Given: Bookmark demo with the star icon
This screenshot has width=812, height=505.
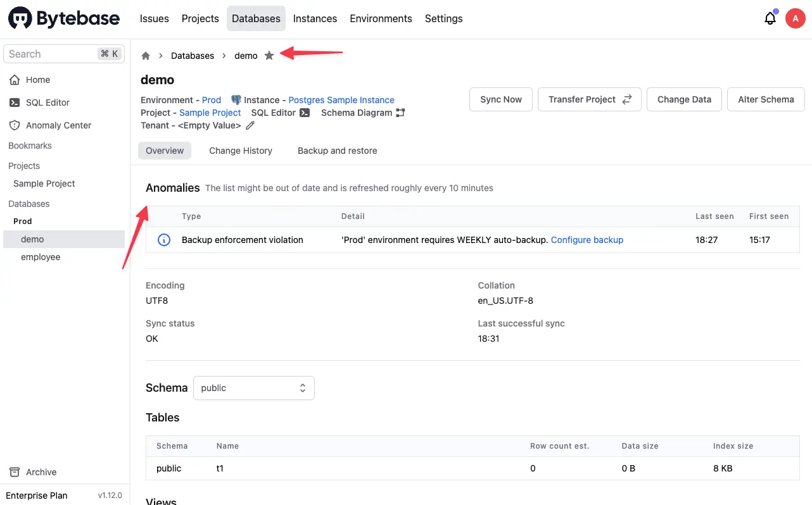Looking at the screenshot, I should point(269,56).
